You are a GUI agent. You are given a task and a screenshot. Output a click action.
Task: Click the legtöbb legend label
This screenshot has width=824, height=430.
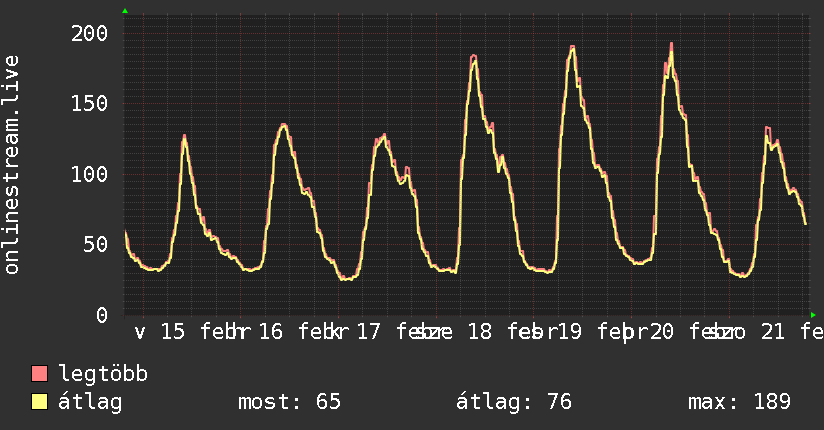pos(103,374)
